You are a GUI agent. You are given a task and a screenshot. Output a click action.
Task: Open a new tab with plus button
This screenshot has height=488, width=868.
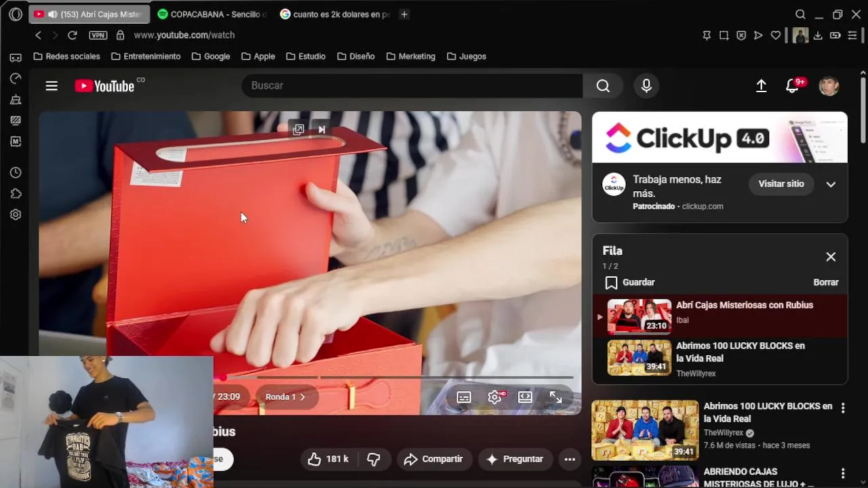(404, 14)
